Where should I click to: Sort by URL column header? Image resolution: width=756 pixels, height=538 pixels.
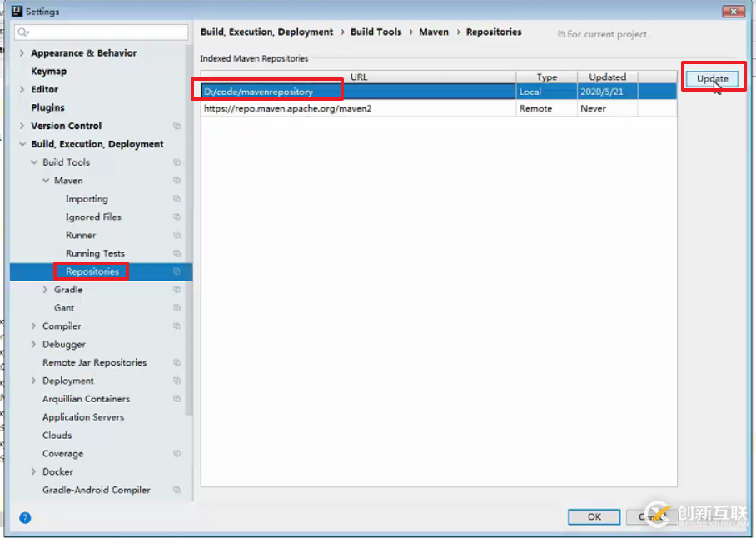pos(358,77)
